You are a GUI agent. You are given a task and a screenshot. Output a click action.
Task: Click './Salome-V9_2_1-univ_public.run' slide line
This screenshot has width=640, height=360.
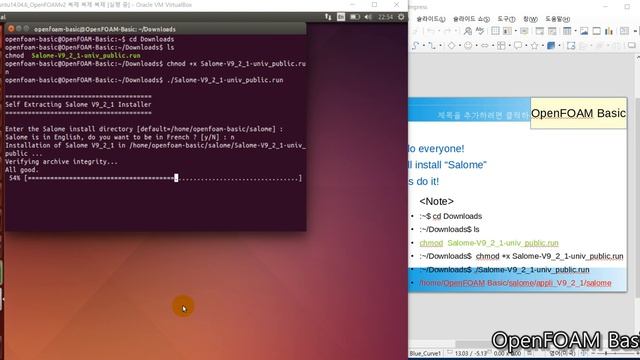pyautogui.click(x=504, y=269)
